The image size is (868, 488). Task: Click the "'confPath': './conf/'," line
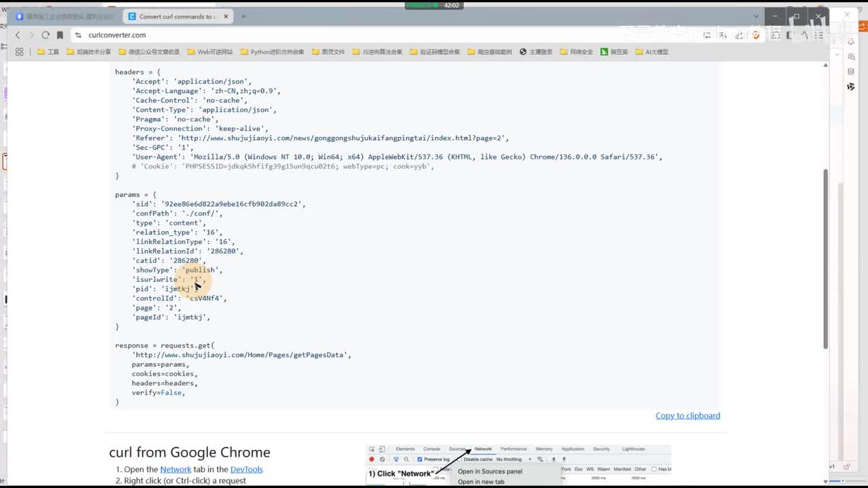point(177,213)
